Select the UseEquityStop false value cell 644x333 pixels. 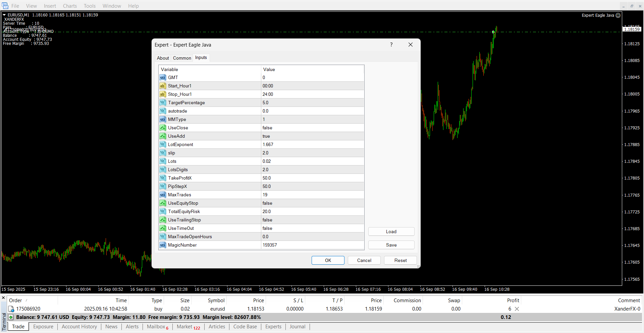[x=312, y=203]
